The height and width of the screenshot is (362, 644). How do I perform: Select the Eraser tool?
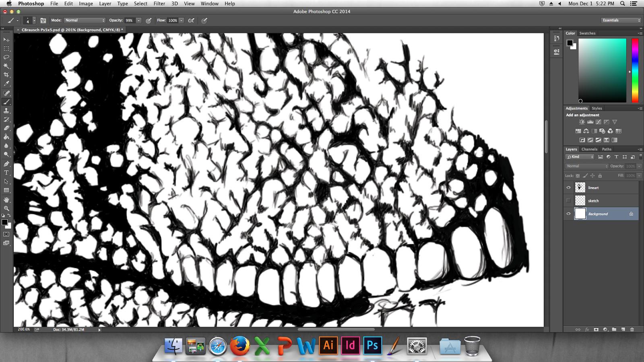pyautogui.click(x=6, y=128)
